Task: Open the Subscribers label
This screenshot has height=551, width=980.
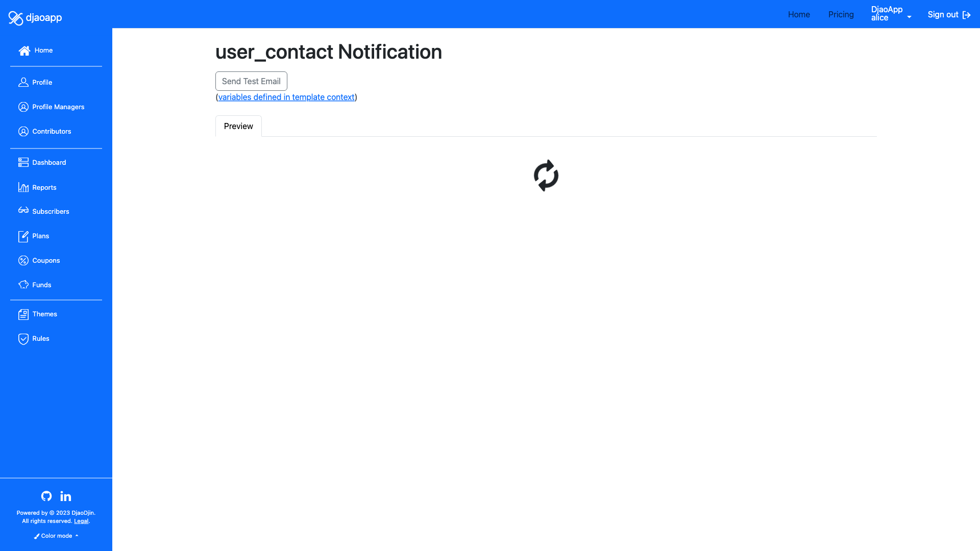Action: tap(51, 211)
